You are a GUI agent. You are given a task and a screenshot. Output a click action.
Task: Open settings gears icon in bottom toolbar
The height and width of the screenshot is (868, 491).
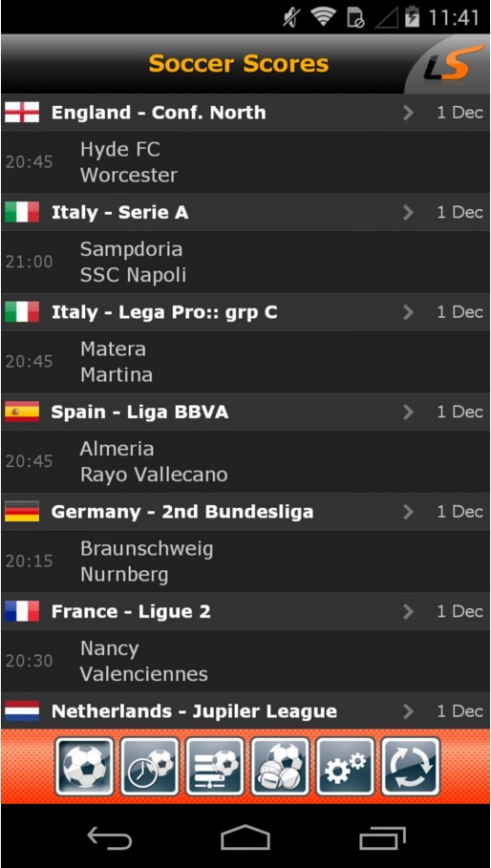[346, 767]
